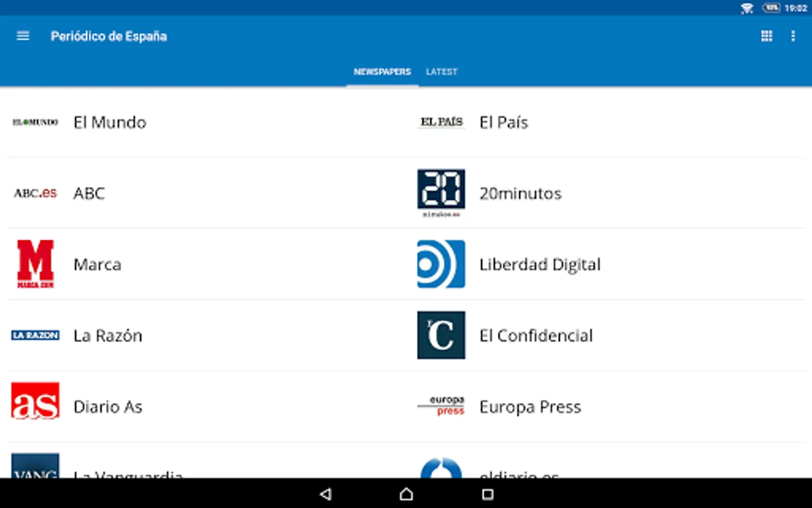Tap the red Diario As logo
The image size is (812, 508).
36,401
